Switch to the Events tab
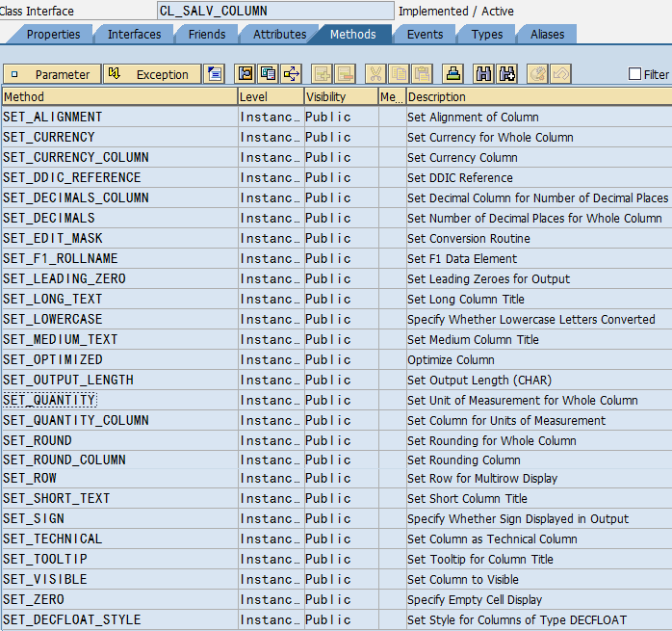Viewport: 672px width, 631px height. [425, 35]
